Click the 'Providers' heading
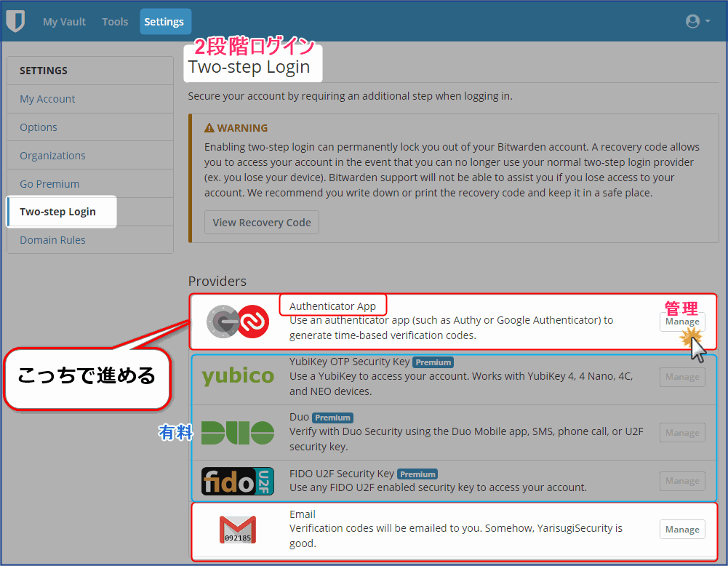Image resolution: width=728 pixels, height=566 pixels. (217, 282)
